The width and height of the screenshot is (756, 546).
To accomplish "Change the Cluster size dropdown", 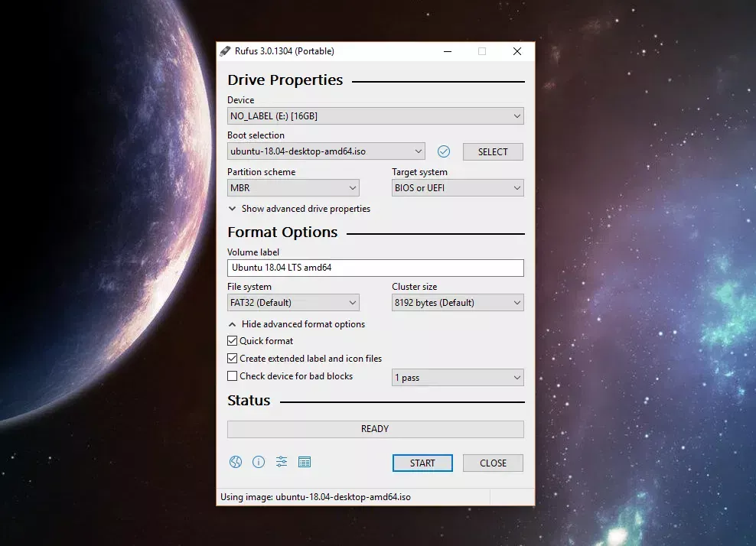I will [x=457, y=302].
